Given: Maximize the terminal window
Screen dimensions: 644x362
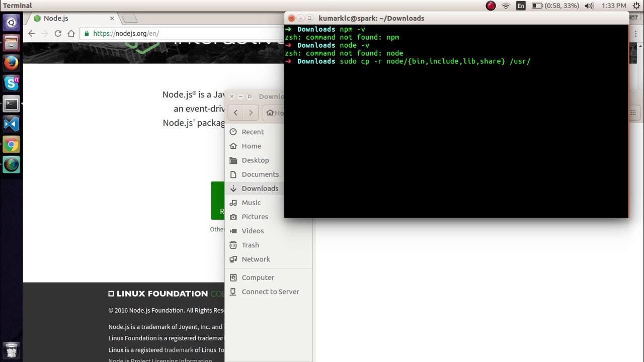Looking at the screenshot, I should (x=309, y=18).
